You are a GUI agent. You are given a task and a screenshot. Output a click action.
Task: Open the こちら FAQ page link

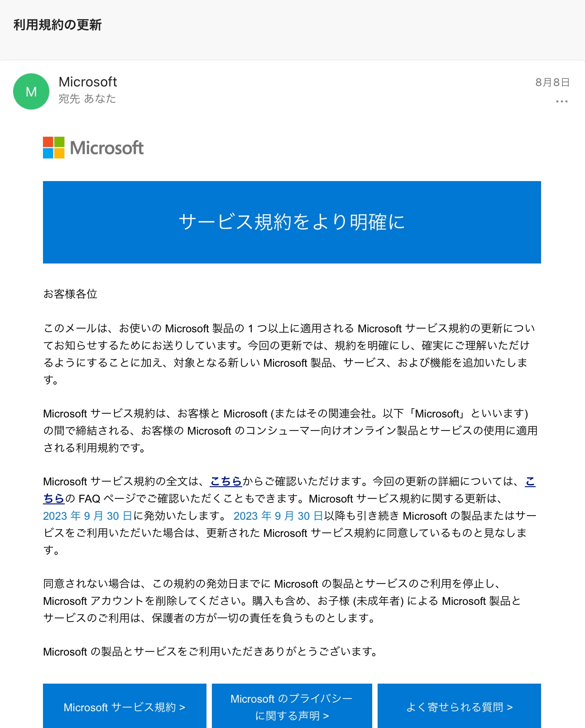pyautogui.click(x=54, y=498)
